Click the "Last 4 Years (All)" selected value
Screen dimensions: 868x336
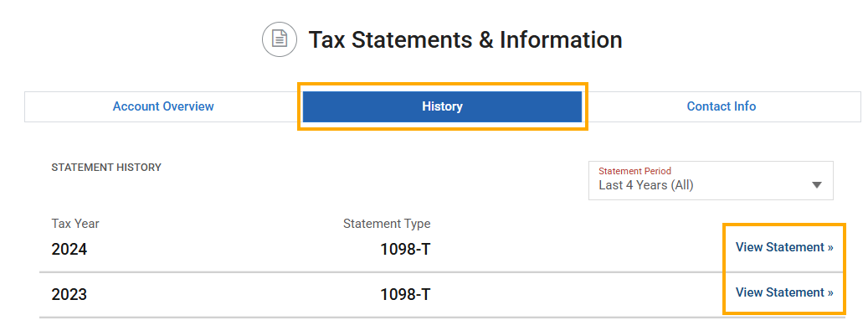[x=646, y=185]
